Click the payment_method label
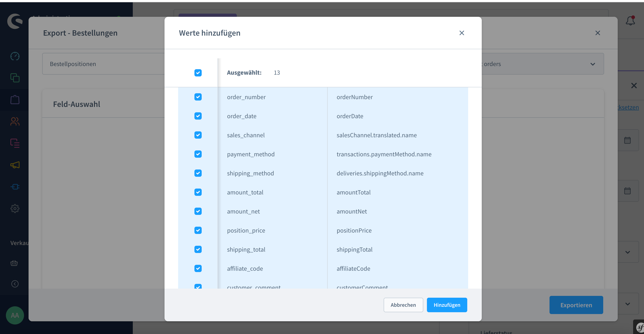This screenshot has height=334, width=644. click(x=251, y=154)
